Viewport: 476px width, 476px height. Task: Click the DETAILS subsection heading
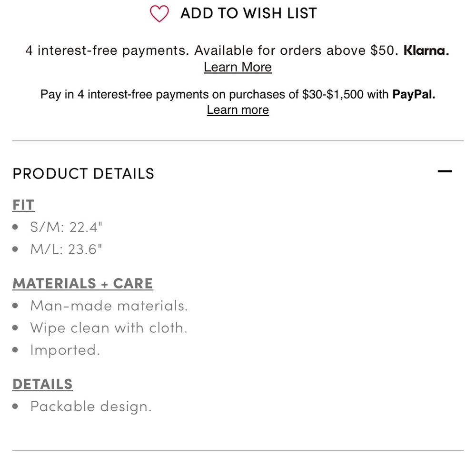(x=42, y=384)
